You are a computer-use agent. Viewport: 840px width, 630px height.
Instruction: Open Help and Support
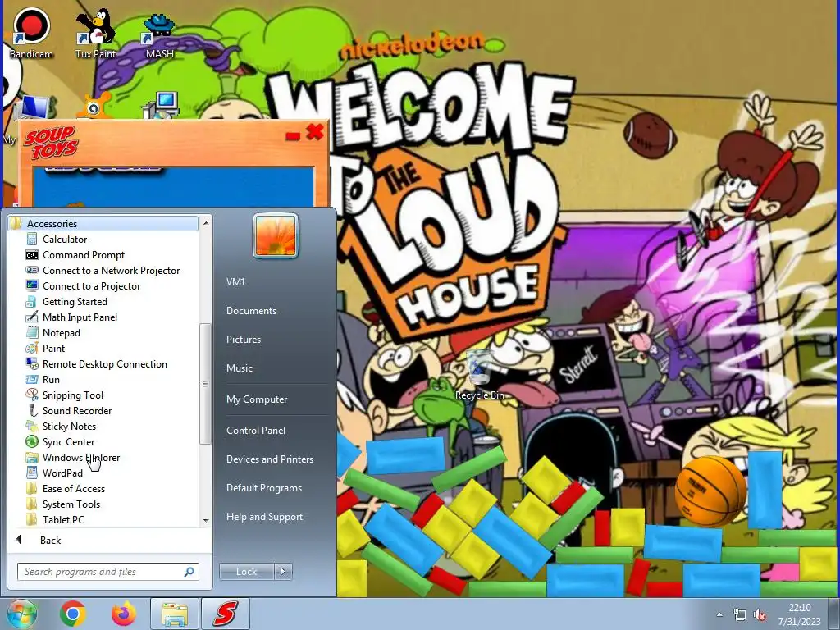(265, 517)
